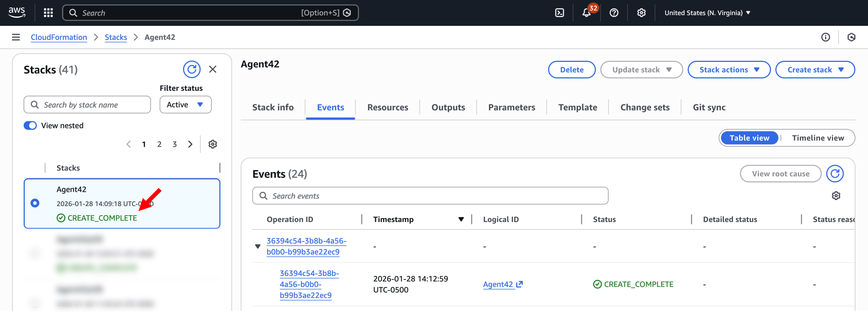The image size is (868, 319).
Task: Open the notifications bell
Action: click(586, 13)
